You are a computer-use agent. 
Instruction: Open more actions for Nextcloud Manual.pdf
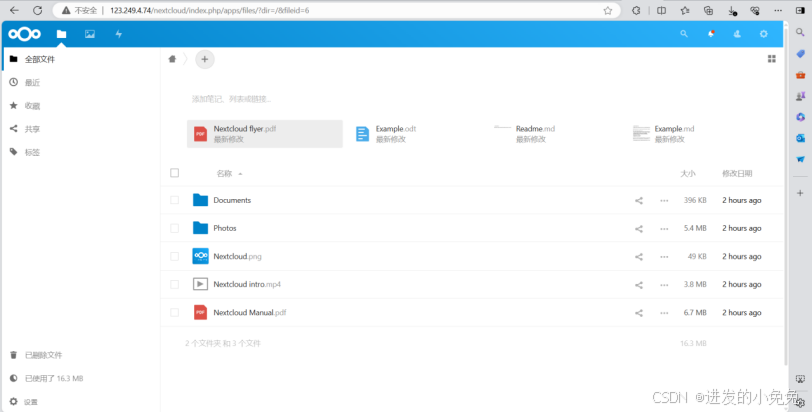[x=664, y=313]
